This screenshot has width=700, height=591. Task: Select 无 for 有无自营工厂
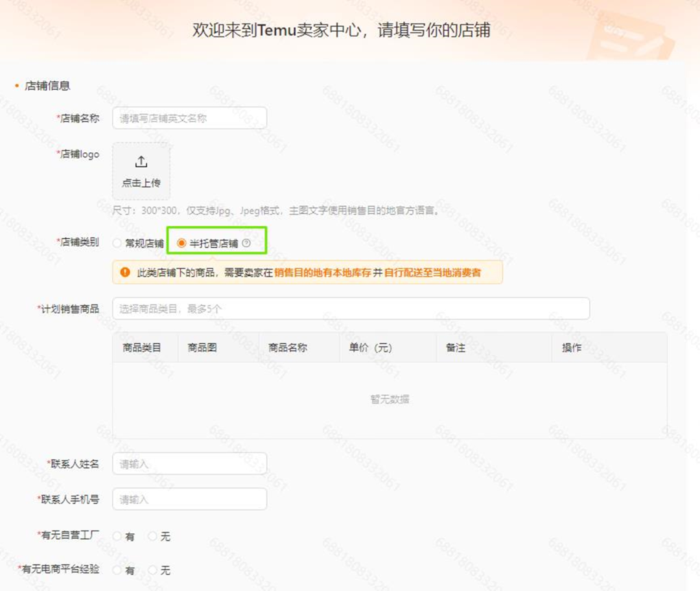[152, 536]
